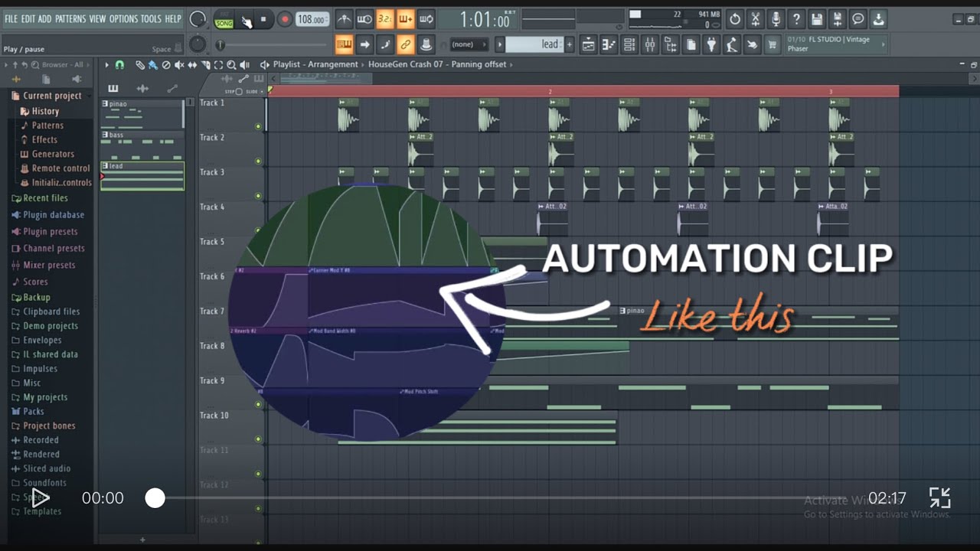Viewport: 980px width, 551px height.
Task: Click the FL Studio play button
Action: 246,19
